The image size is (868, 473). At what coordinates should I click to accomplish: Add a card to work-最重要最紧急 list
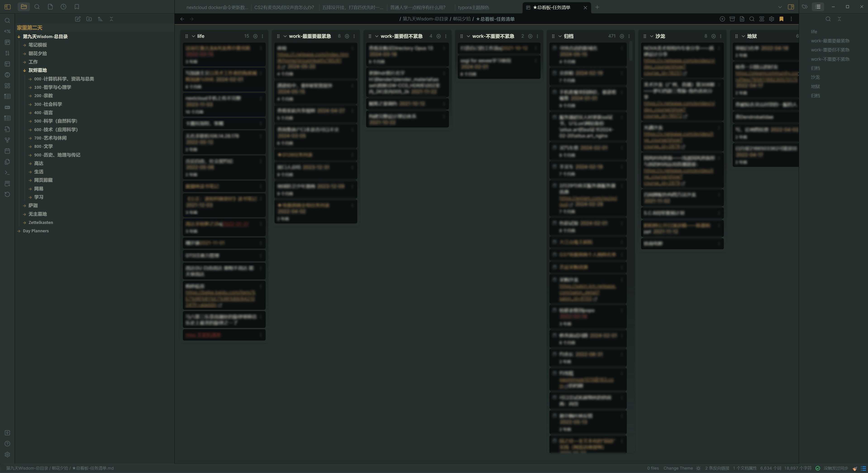coord(347,36)
